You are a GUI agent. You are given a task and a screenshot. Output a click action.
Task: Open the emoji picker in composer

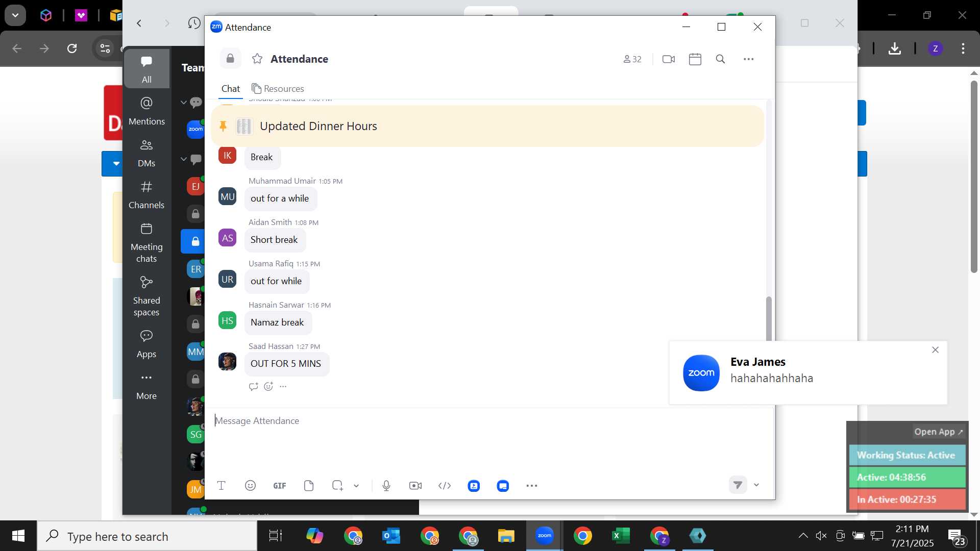coord(250,486)
